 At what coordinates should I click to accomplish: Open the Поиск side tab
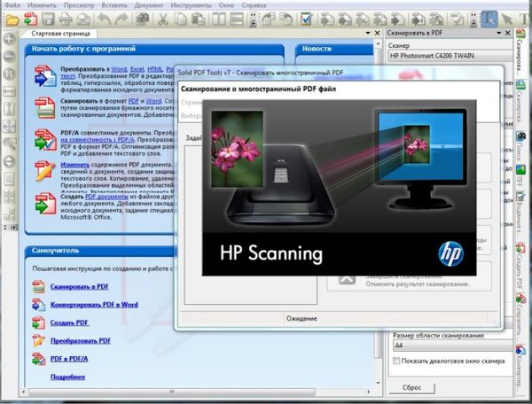[x=520, y=147]
